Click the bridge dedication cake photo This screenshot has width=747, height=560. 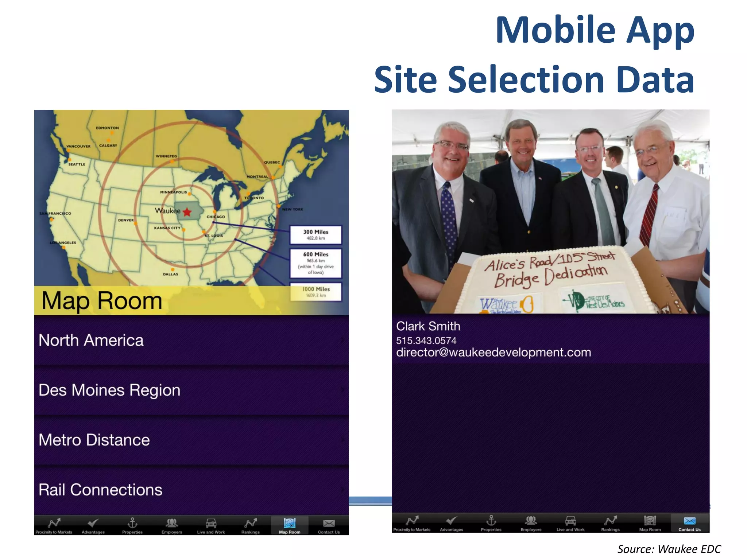point(551,211)
